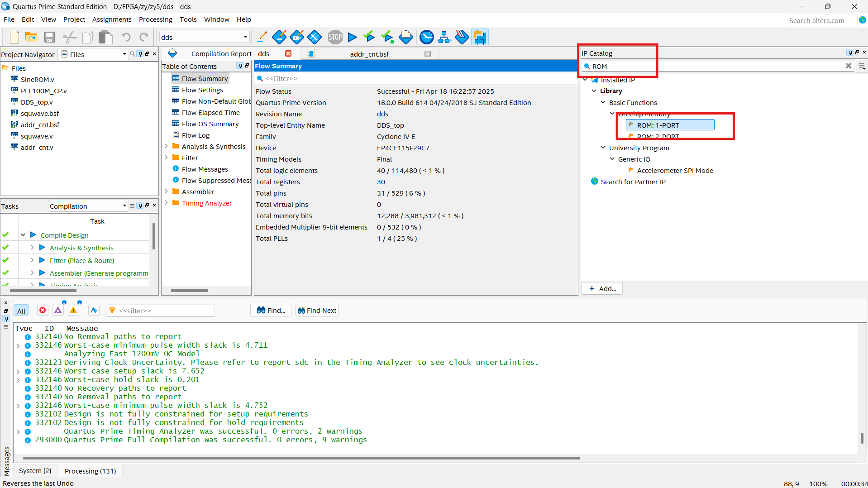868x488 pixels.
Task: Start Analysis & Elaboration icon
Action: pos(370,37)
